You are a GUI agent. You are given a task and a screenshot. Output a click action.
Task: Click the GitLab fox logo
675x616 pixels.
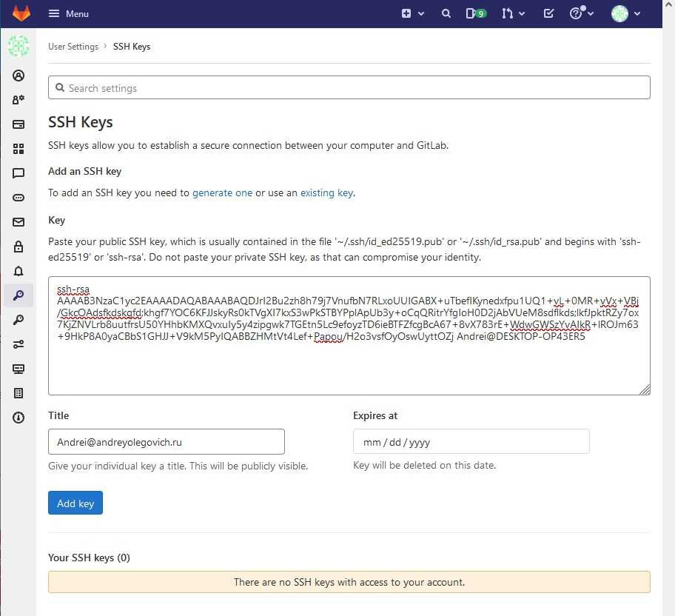click(x=21, y=13)
